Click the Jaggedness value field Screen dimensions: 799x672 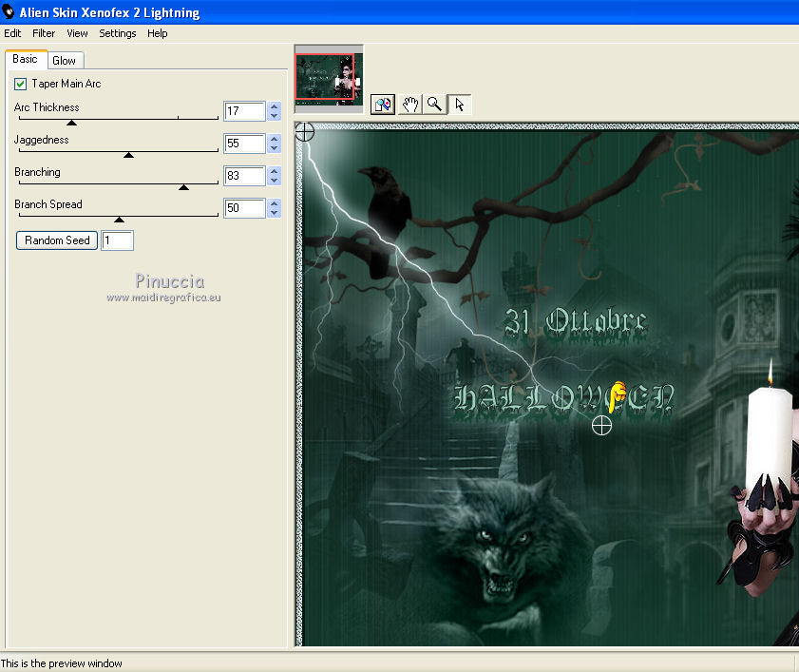coord(244,144)
